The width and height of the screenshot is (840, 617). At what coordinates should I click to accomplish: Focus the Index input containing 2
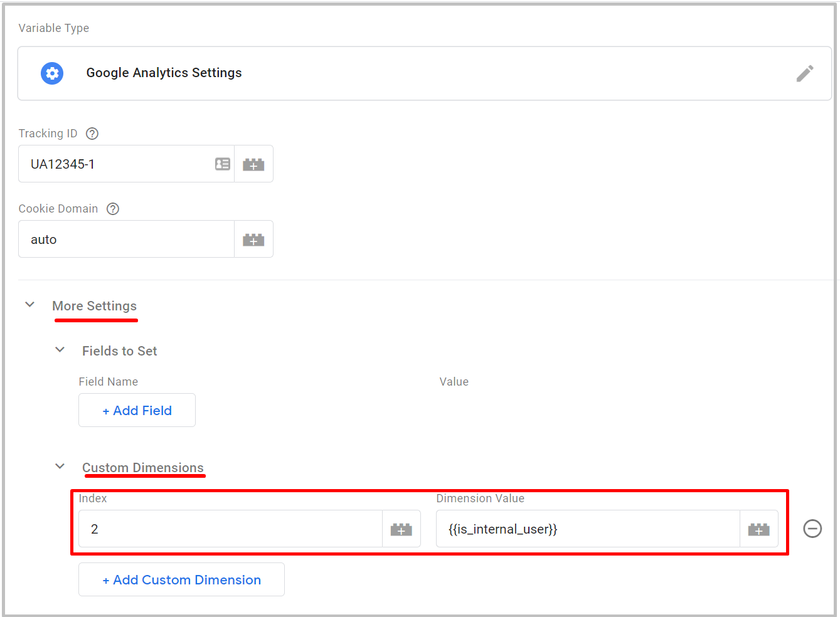[230, 529]
